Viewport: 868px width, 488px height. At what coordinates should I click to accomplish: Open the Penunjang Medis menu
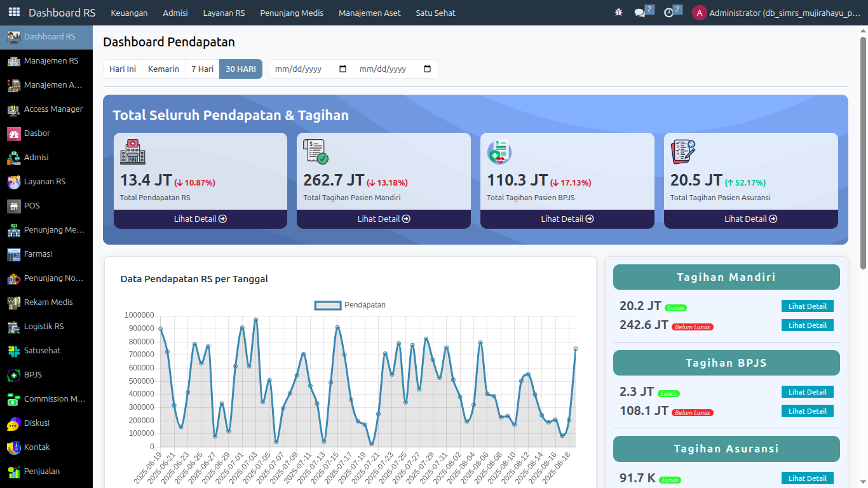292,13
